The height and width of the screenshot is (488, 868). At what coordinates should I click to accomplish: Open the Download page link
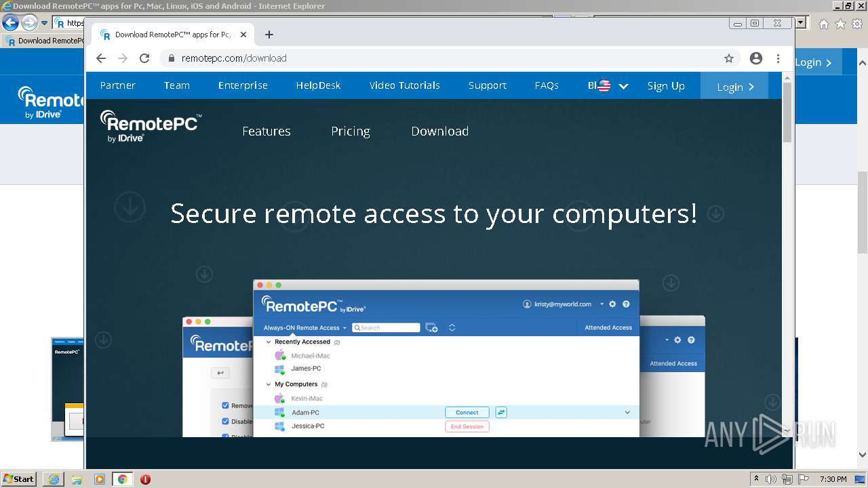pos(439,131)
